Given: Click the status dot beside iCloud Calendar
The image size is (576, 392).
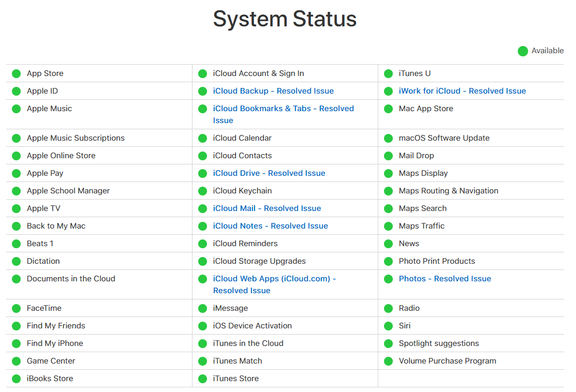Looking at the screenshot, I should tap(202, 139).
